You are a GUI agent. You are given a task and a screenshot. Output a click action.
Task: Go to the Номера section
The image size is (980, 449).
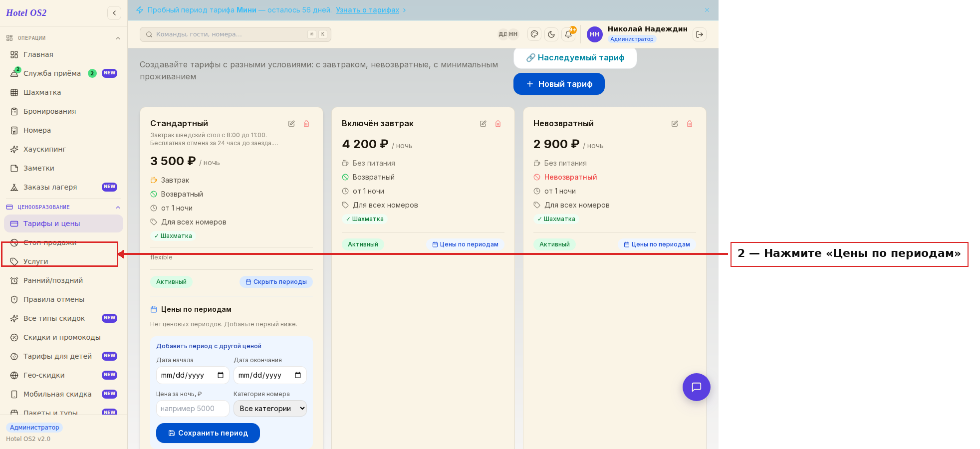(63, 130)
